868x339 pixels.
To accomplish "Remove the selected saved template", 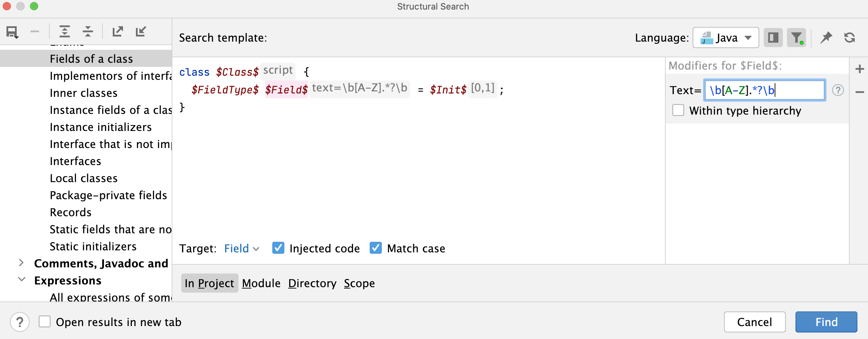I will pos(35,32).
